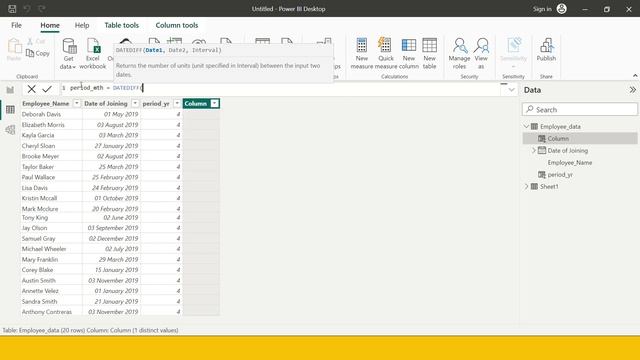Click the Sensitivity button
Viewport: 640px width, 360px height.
(x=513, y=53)
